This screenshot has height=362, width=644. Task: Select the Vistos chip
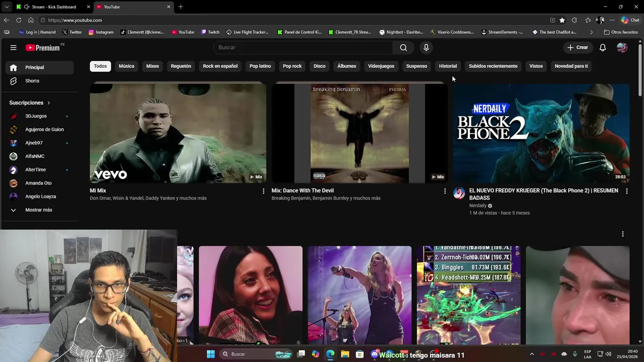[x=536, y=66]
